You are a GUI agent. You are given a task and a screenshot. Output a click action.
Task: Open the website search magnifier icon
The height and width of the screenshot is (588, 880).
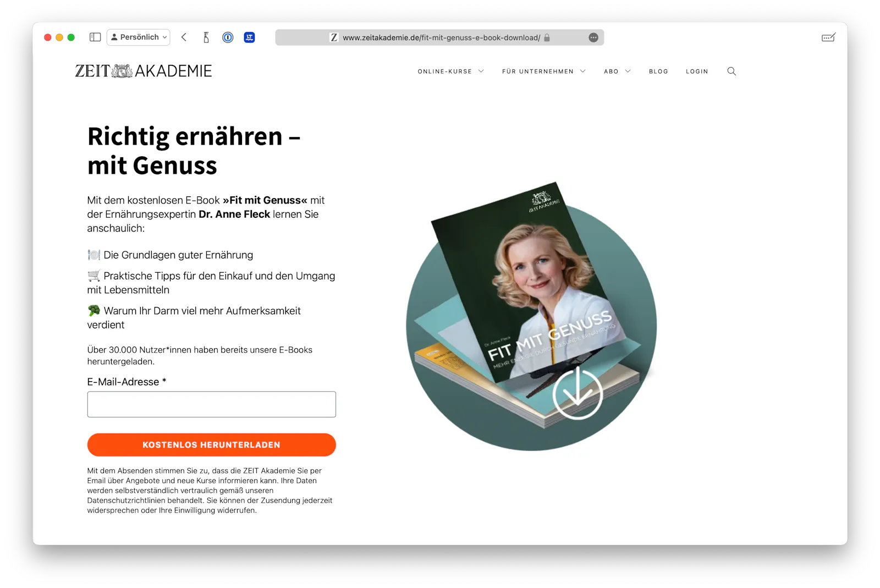(x=732, y=71)
